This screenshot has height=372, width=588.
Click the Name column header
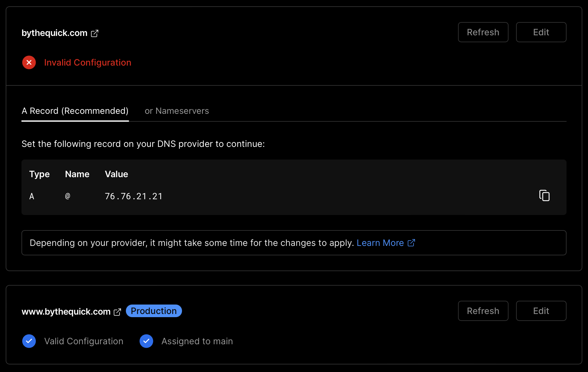coord(77,174)
